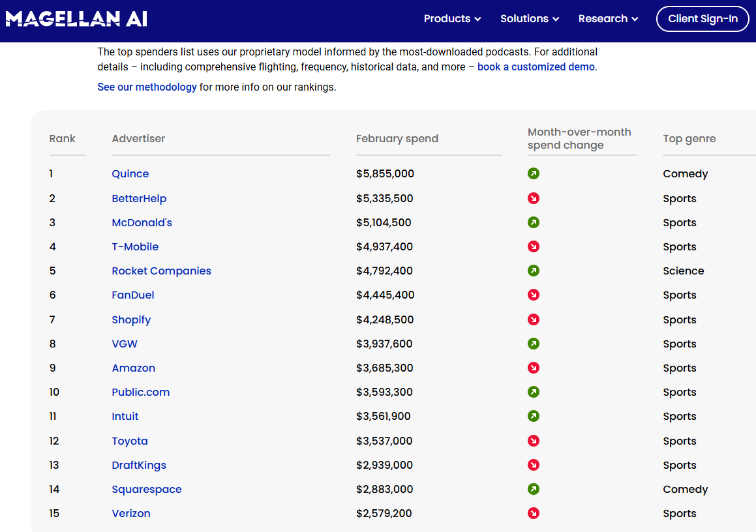Expand the Products dropdown menu
The image size is (756, 532).
[x=452, y=19]
